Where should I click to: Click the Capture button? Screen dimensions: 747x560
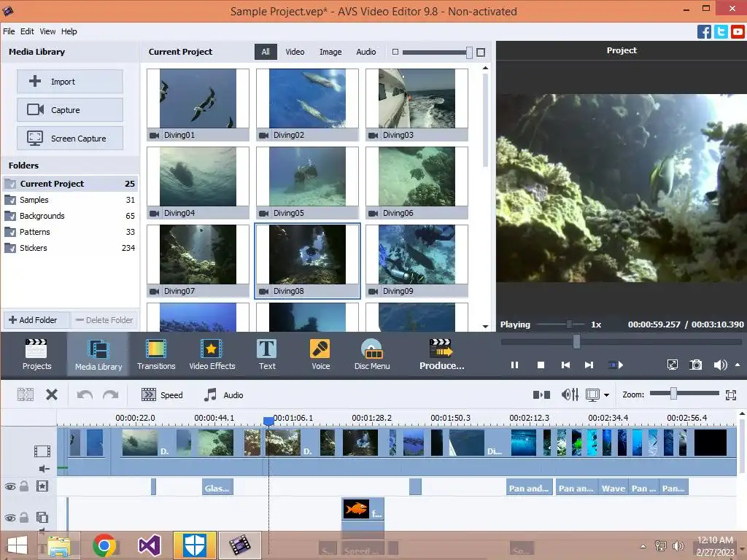[x=70, y=110]
